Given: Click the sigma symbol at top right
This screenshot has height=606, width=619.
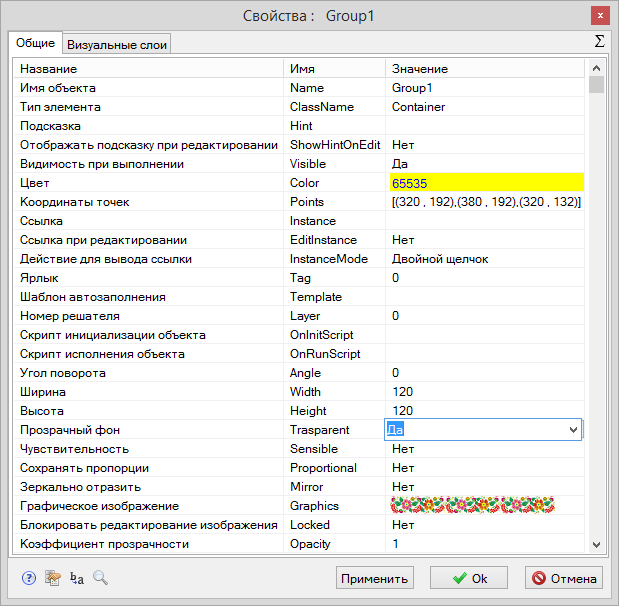Looking at the screenshot, I should point(599,42).
